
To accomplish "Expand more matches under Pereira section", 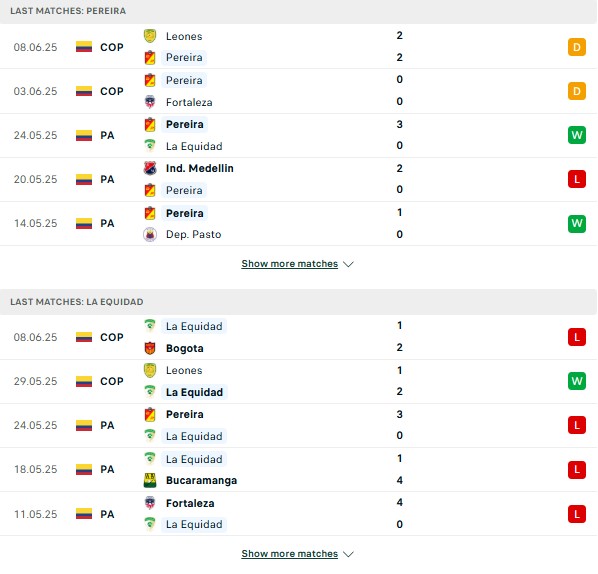I will click(290, 264).
